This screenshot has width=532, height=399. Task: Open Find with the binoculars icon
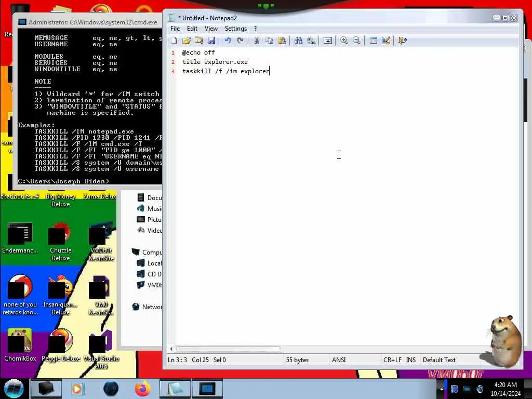click(299, 41)
